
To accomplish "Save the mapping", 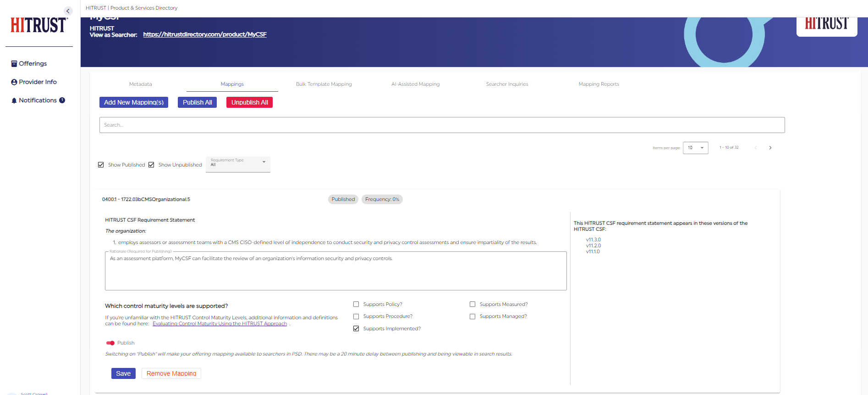I will point(123,373).
